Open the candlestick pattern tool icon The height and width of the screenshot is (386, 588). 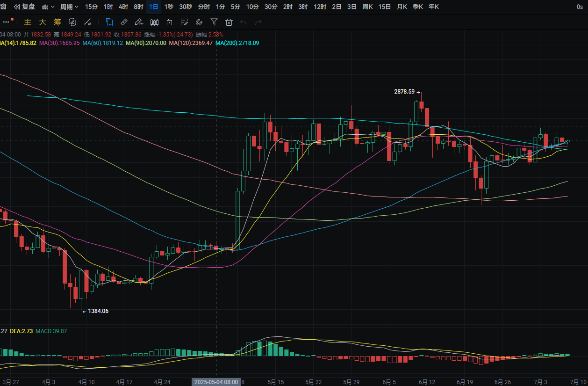click(x=154, y=22)
